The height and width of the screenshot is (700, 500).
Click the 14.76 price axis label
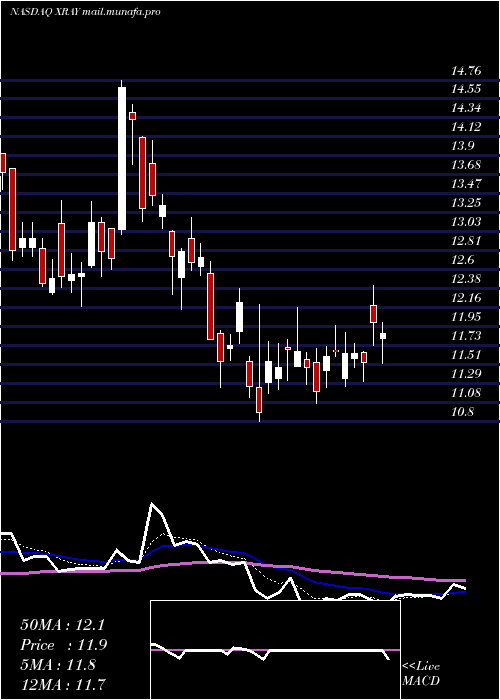(x=466, y=71)
